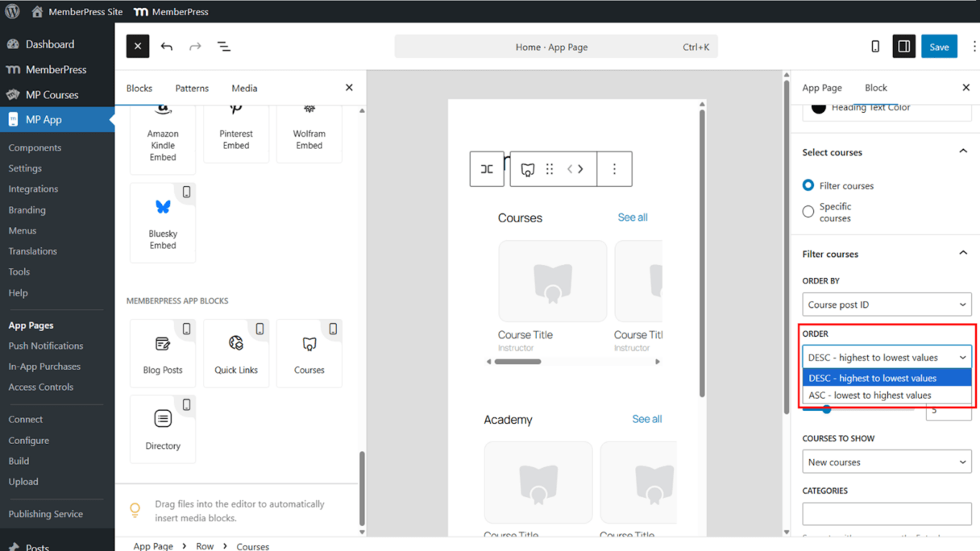This screenshot has width=980, height=551.
Task: Open the App Page settings tab
Action: click(822, 88)
